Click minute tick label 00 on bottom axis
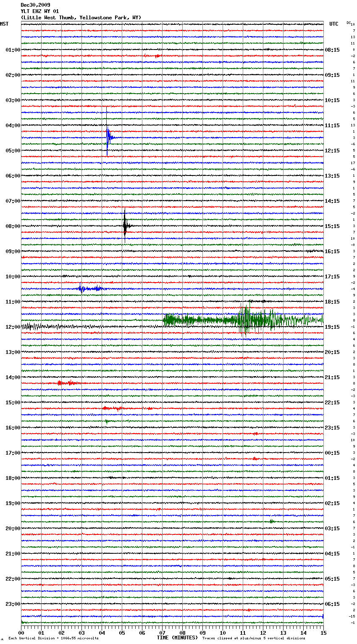The image size is (357, 644). 21,633
